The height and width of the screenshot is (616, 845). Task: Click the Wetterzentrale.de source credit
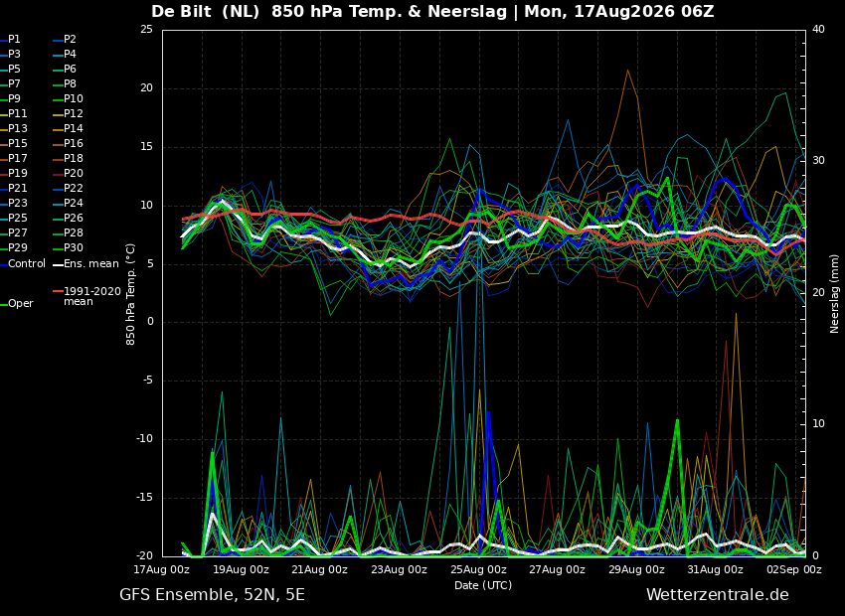[x=718, y=595]
